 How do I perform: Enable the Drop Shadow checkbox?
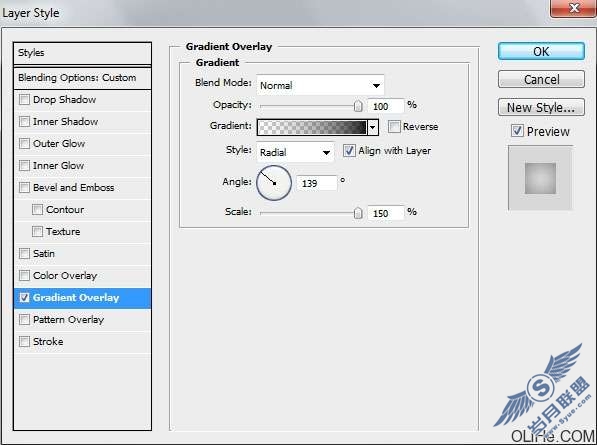[x=24, y=100]
